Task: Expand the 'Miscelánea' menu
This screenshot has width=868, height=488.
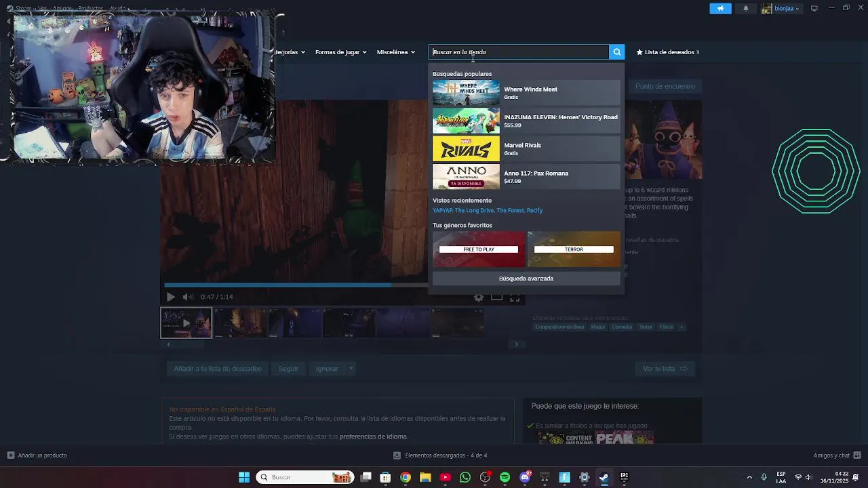Action: 396,52
